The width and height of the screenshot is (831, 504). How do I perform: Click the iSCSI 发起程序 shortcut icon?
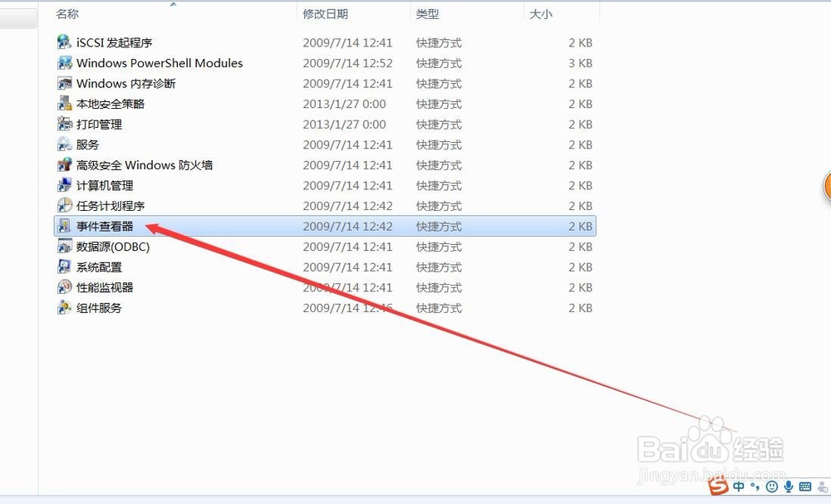tap(64, 42)
